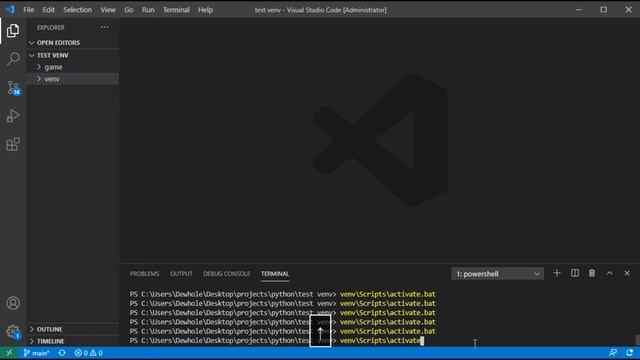The image size is (640, 360).
Task: Click main branch in status bar
Action: tap(36, 353)
